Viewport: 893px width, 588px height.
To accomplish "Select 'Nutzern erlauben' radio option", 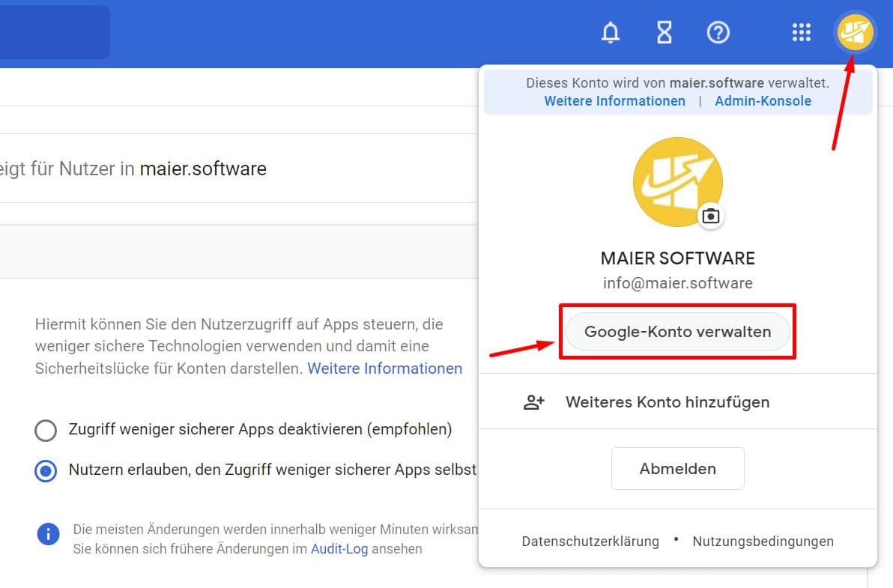I will click(46, 471).
